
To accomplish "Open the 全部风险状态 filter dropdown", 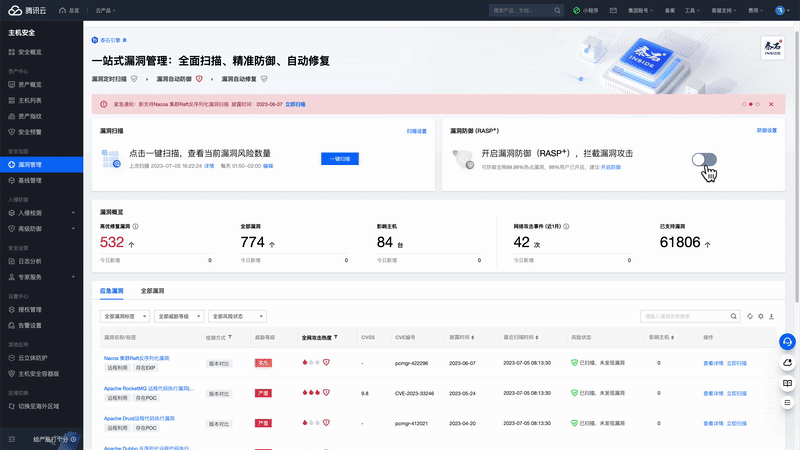I will tap(235, 316).
